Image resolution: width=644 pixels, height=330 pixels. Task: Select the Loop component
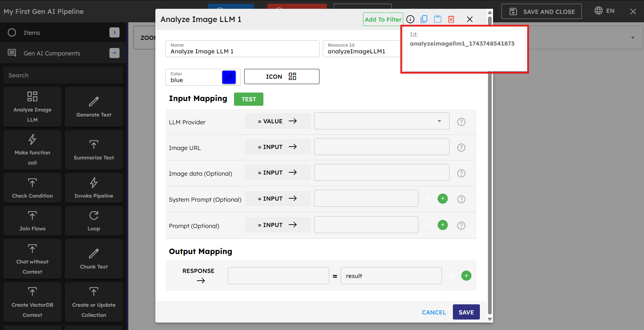pos(94,221)
